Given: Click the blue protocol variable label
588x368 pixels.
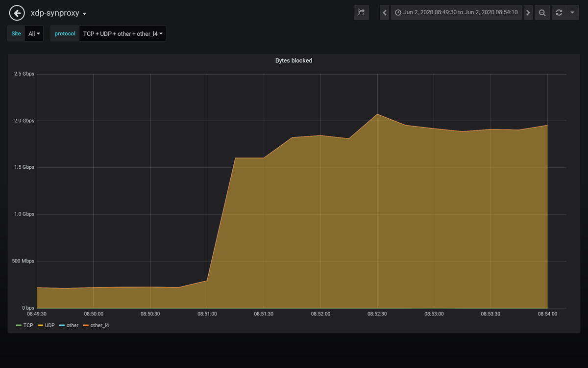Looking at the screenshot, I should coord(64,33).
